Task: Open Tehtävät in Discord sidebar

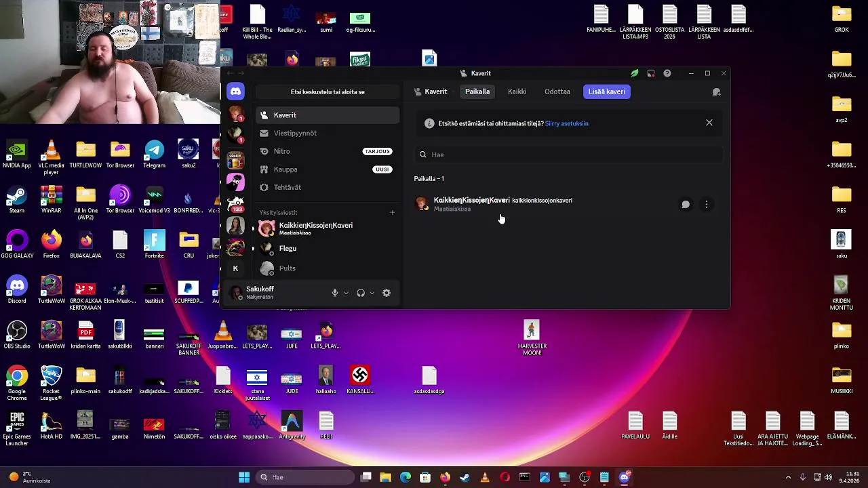Action: (x=328, y=187)
